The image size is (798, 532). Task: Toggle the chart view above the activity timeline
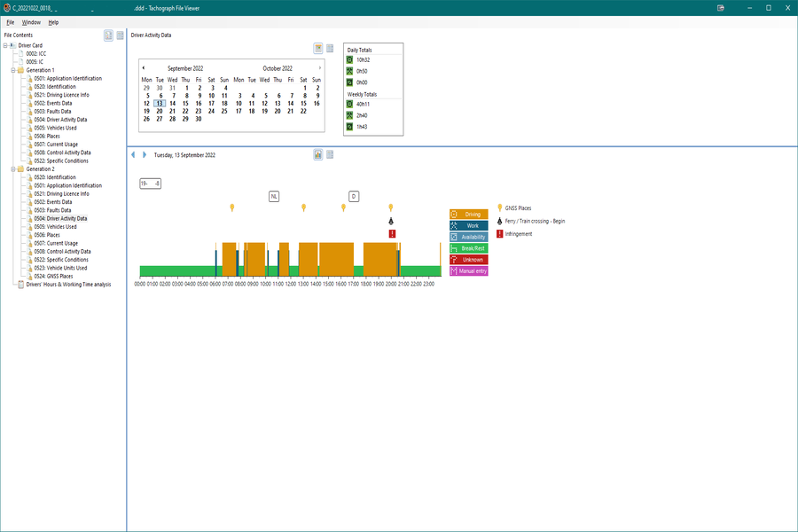pos(317,154)
